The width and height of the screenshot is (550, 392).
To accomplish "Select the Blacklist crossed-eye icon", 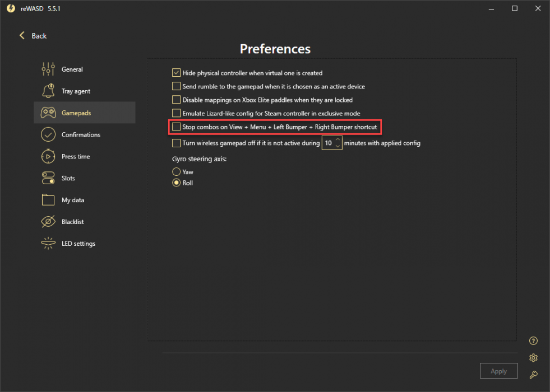I will tap(48, 221).
